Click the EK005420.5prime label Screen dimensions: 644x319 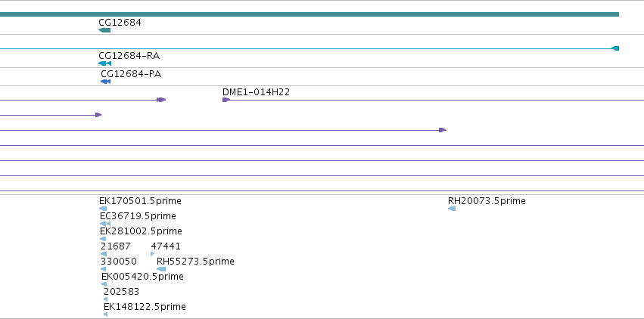tap(142, 277)
